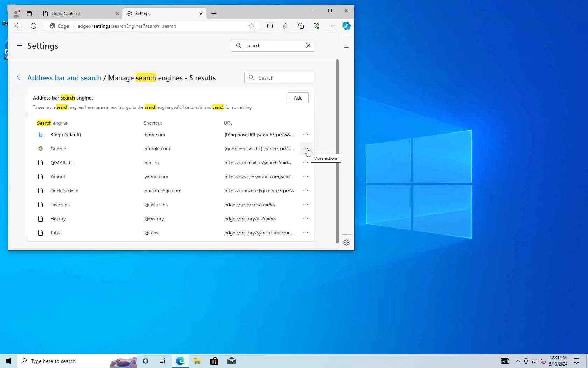Open more actions for DuckDuckGo
The width and height of the screenshot is (588, 368).
pyautogui.click(x=306, y=191)
